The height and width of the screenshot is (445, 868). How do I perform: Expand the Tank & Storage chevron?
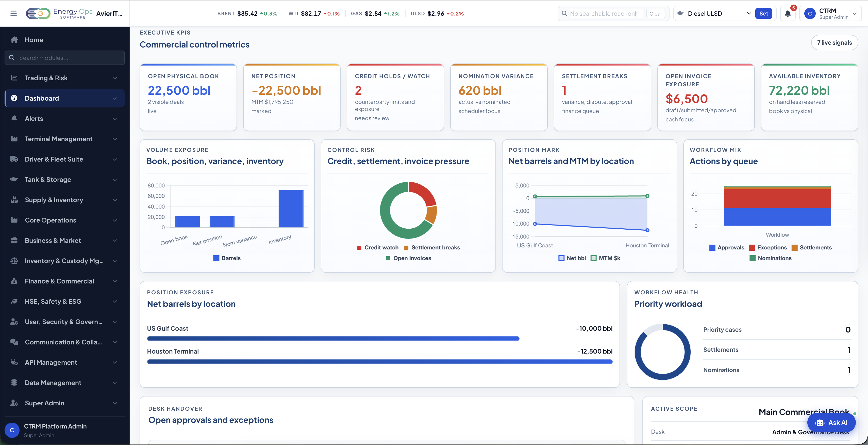[115, 180]
